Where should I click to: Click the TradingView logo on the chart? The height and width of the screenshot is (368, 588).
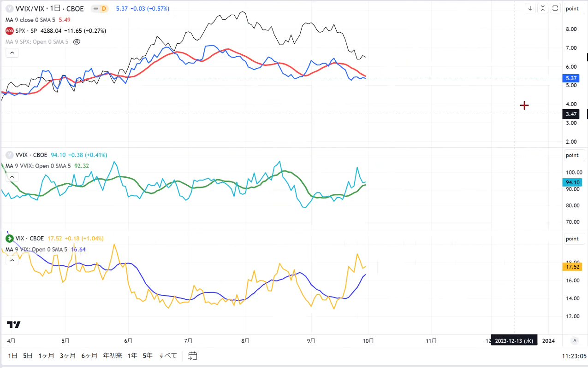pos(14,324)
